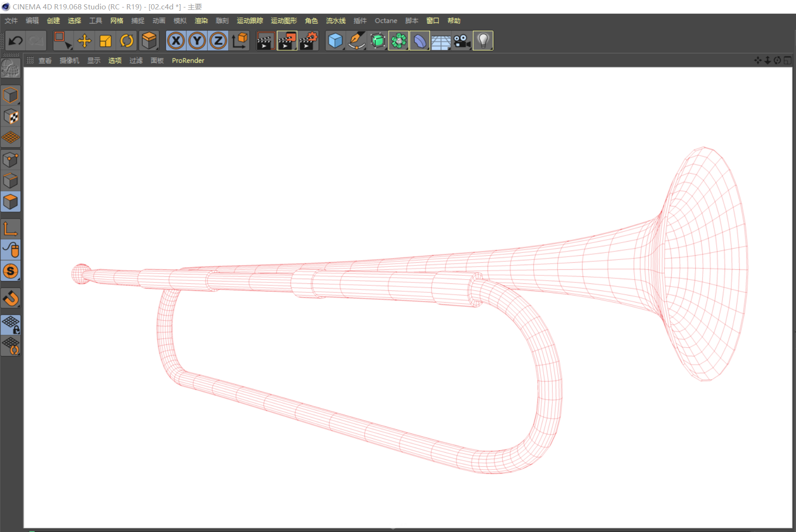The image size is (796, 532).
Task: Toggle the Z axis lock
Action: [218, 41]
